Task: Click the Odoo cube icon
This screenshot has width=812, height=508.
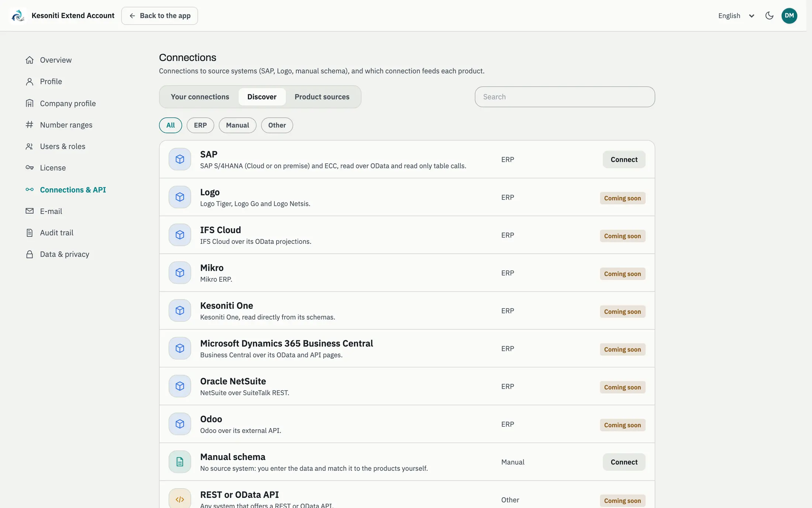Action: point(180,424)
